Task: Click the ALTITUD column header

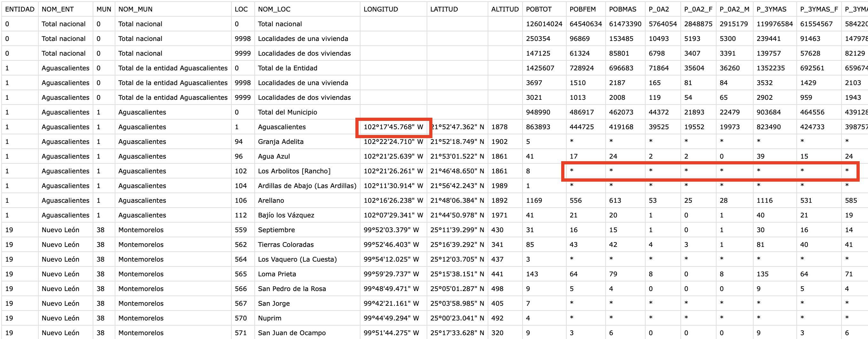Action: 504,9
